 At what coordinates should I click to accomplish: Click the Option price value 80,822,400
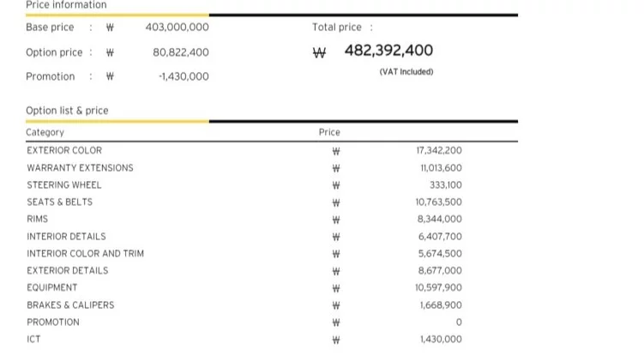pos(180,52)
